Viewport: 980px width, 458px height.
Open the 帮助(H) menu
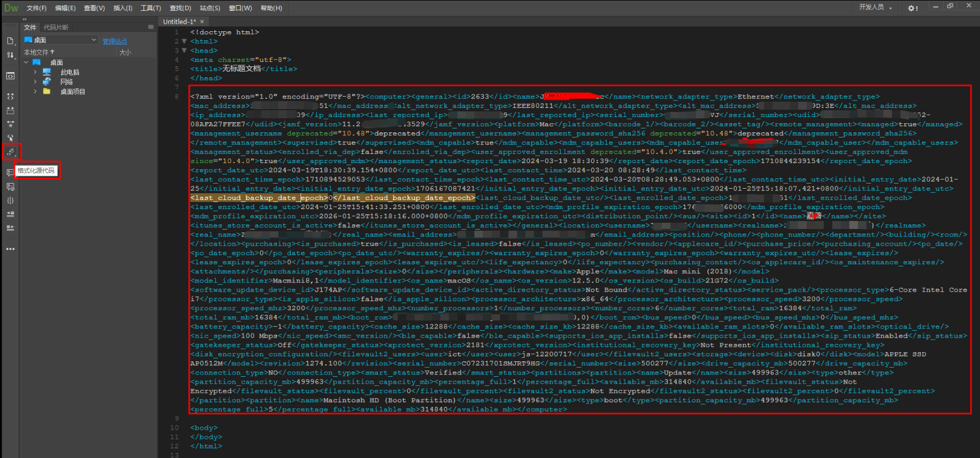[x=271, y=8]
